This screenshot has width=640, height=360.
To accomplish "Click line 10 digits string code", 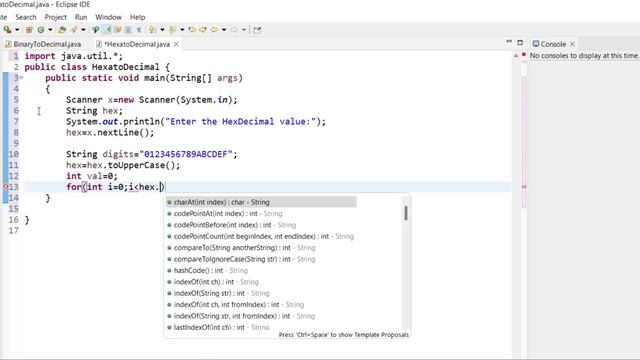I will [151, 154].
